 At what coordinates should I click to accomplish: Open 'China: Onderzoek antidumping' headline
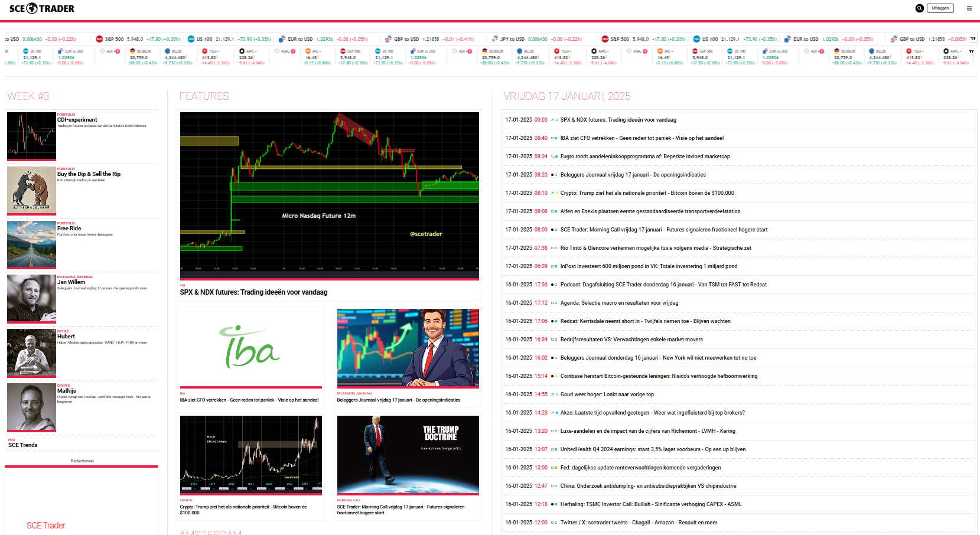click(648, 486)
